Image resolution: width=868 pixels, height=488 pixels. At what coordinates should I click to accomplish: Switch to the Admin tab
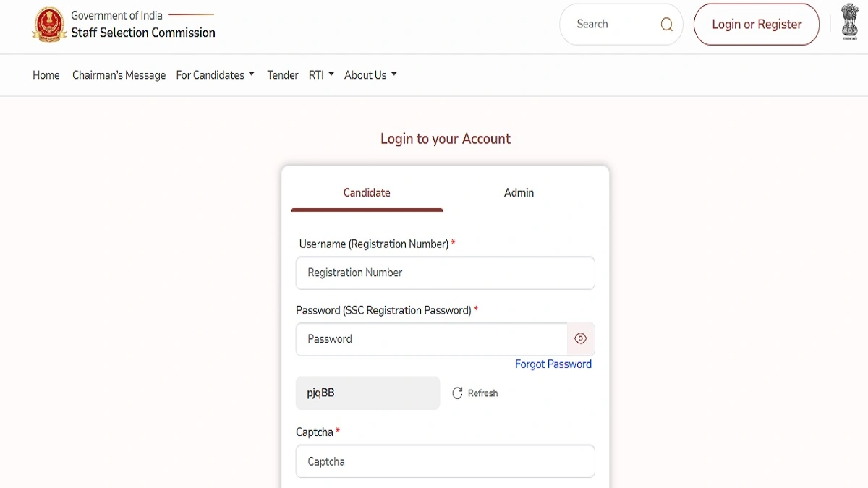[519, 192]
